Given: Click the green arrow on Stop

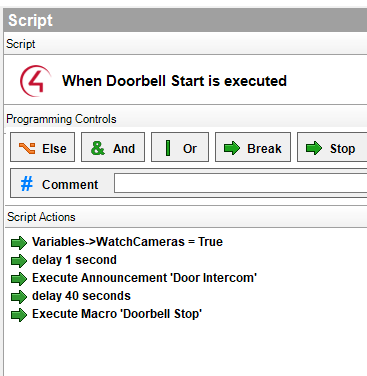Looking at the screenshot, I should click(x=314, y=148).
